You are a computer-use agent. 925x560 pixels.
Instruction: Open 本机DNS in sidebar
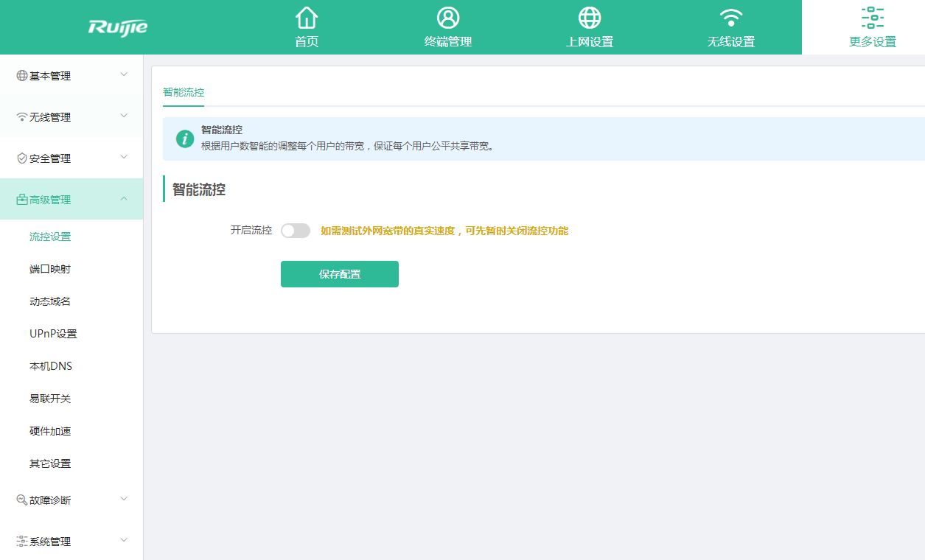tap(51, 366)
